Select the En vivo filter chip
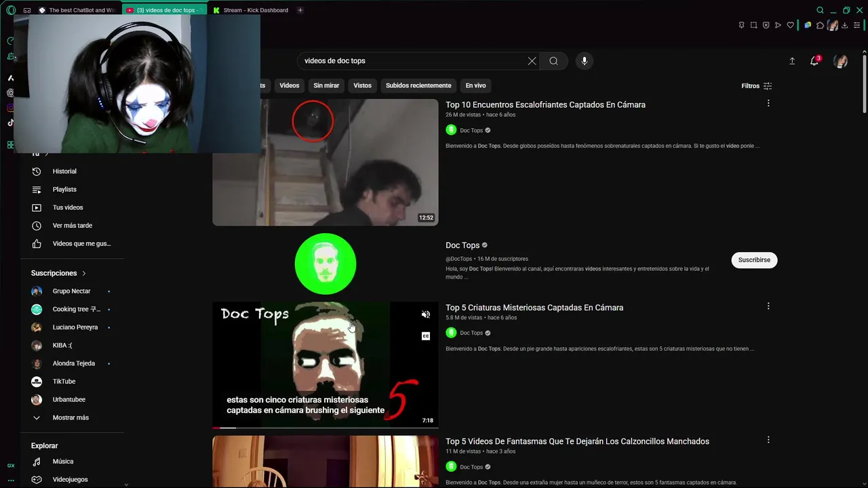This screenshot has width=868, height=488. coord(475,85)
